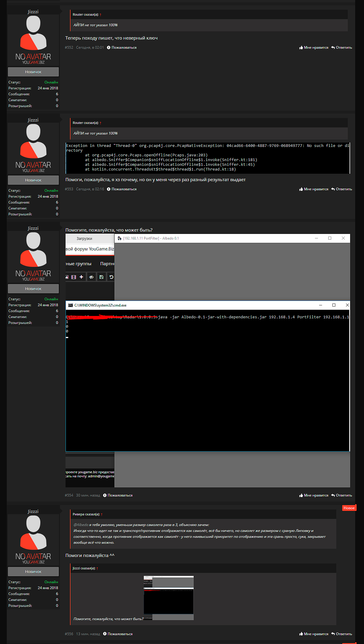Click the save (floppy) icon in the embedded editor toolbar
The image size is (364, 644).
tap(101, 277)
